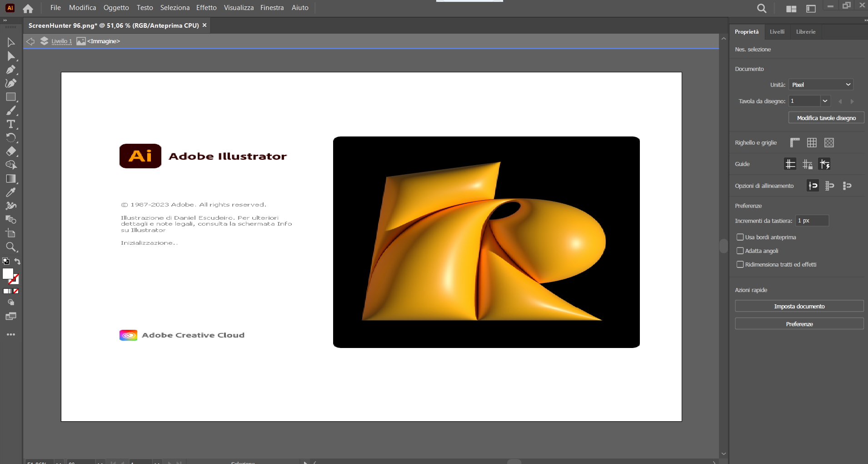Enable Ridimensiona tratti ed effetti checkbox

[x=740, y=264]
